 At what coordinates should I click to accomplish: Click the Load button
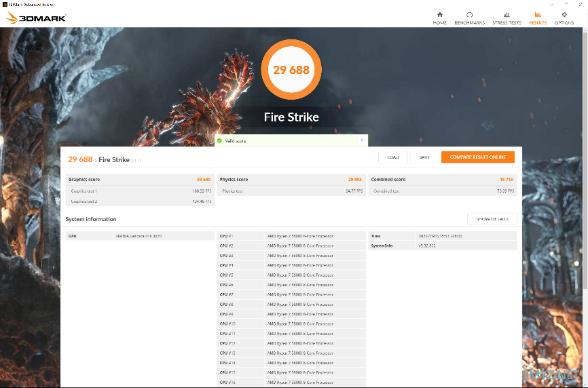pos(392,157)
